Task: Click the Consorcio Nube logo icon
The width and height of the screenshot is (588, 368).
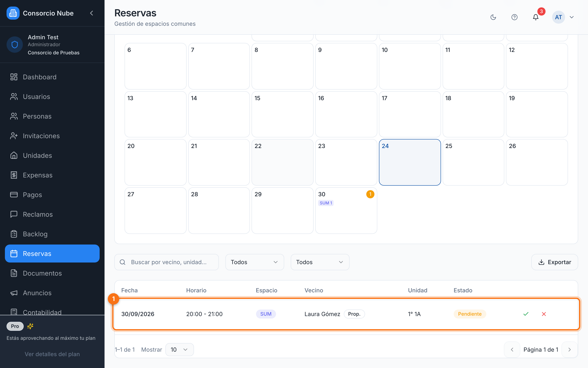Action: (13, 13)
